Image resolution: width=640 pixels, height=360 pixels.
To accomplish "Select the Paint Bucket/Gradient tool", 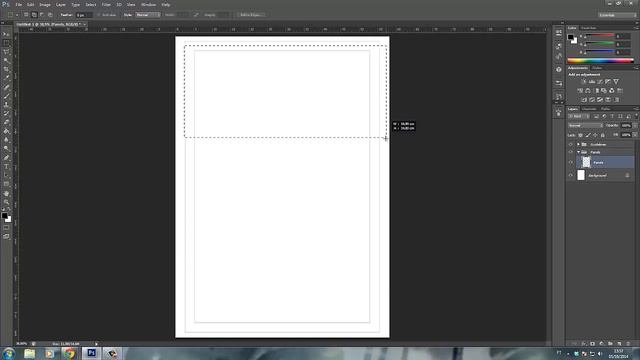I will [x=6, y=131].
